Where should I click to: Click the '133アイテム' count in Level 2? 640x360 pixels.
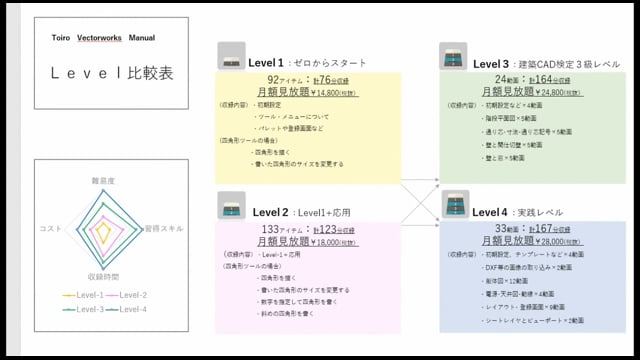point(282,229)
